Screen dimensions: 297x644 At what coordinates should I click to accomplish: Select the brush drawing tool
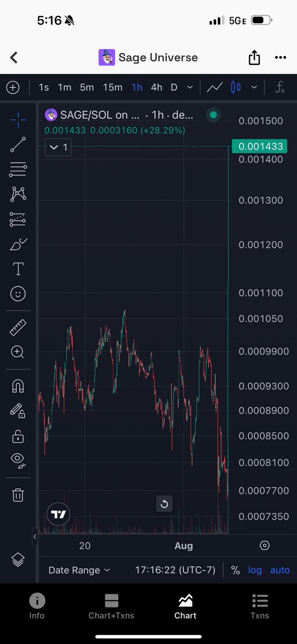pyautogui.click(x=18, y=244)
